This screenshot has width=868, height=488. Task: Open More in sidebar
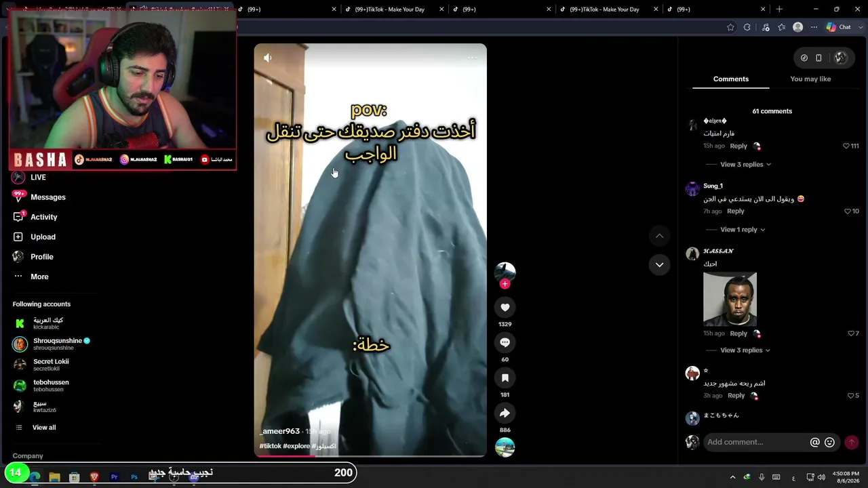coord(31,277)
